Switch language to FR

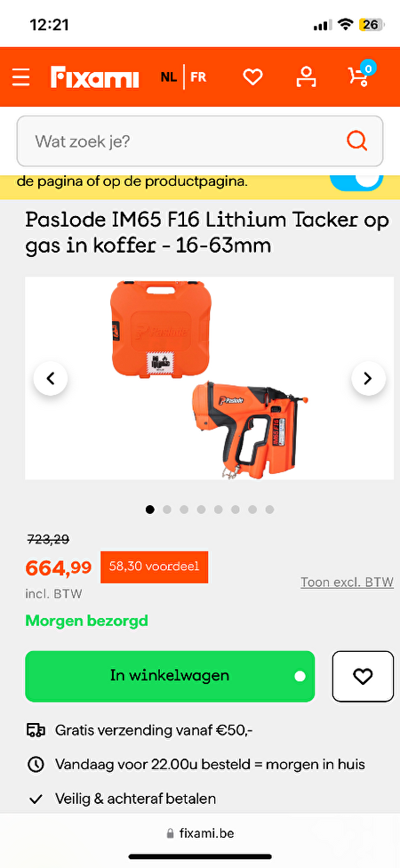tap(198, 77)
